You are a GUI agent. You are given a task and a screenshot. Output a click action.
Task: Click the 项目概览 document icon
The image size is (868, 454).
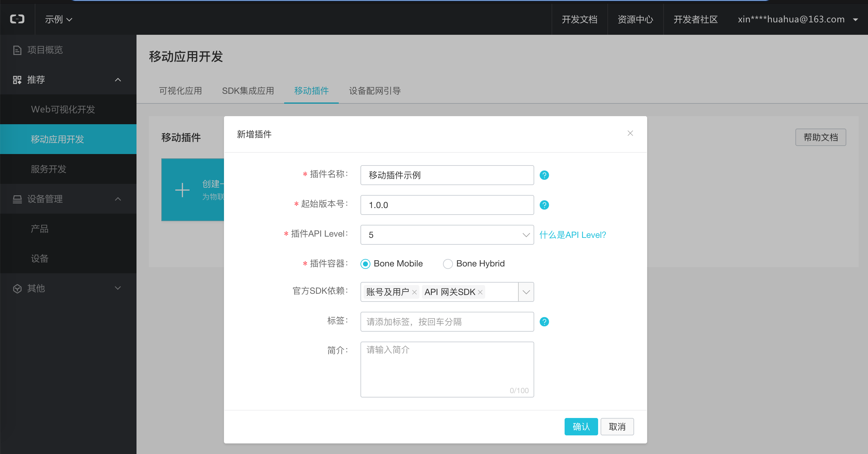[x=17, y=50]
